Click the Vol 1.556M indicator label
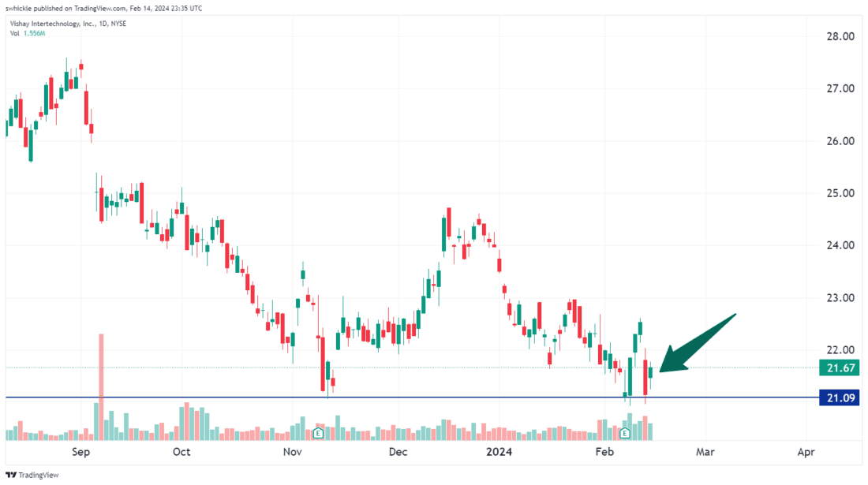Screen dimensions: 868x485 [x=27, y=34]
